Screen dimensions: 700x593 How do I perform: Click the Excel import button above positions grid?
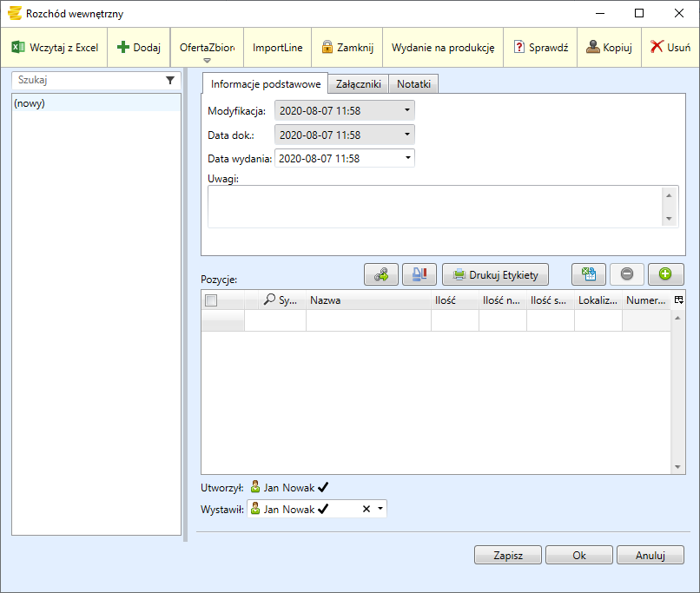pos(588,274)
